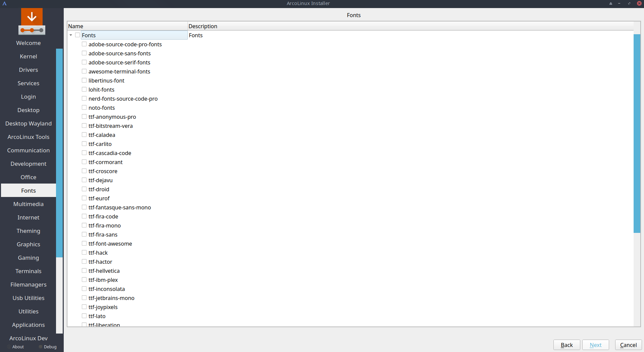The image size is (644, 352).
Task: Open the Filemanagers sidebar section
Action: (x=29, y=285)
